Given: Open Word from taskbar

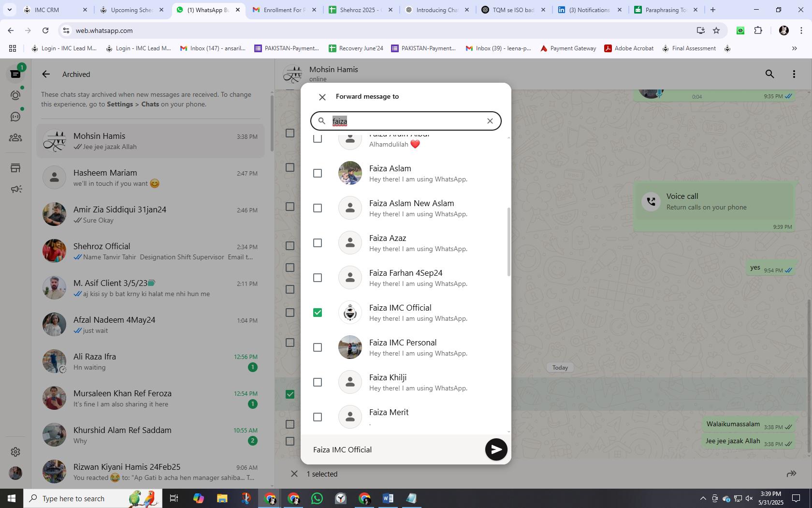Looking at the screenshot, I should point(388,498).
